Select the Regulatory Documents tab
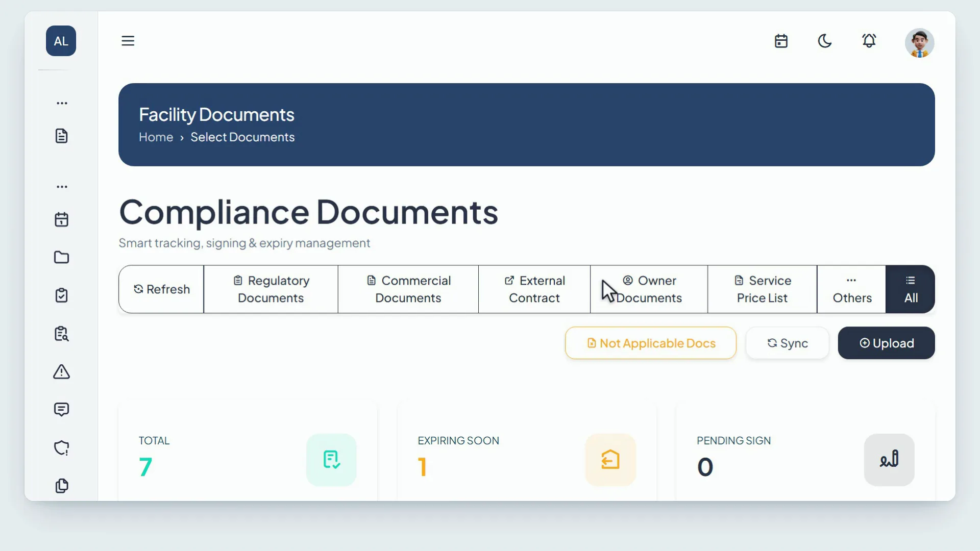The image size is (980, 551). tap(271, 289)
